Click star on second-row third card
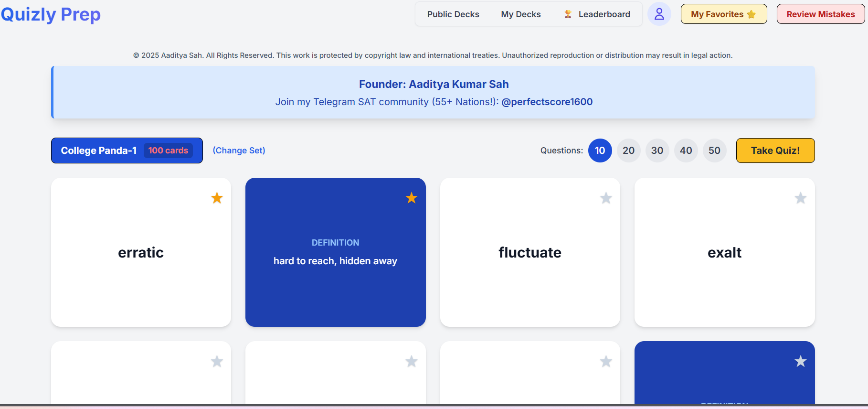The width and height of the screenshot is (868, 409). pyautogui.click(x=606, y=361)
